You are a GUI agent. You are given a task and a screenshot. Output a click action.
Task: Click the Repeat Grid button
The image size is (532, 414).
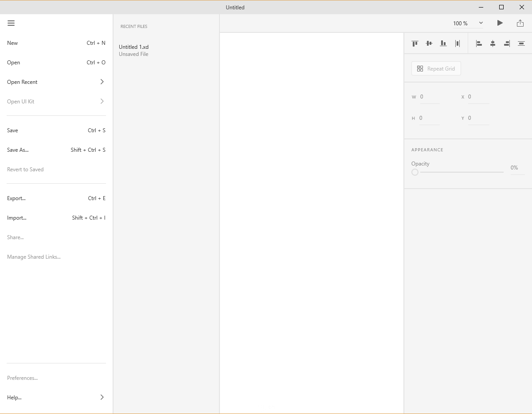pyautogui.click(x=436, y=68)
